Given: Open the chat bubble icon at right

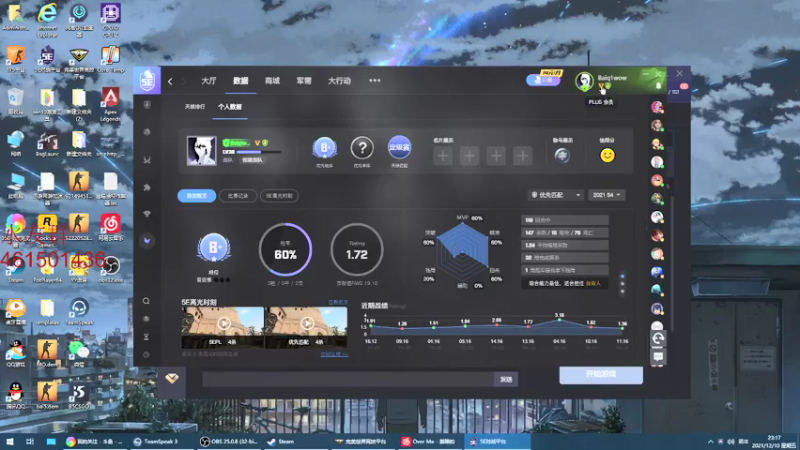Looking at the screenshot, I should pos(658,357).
